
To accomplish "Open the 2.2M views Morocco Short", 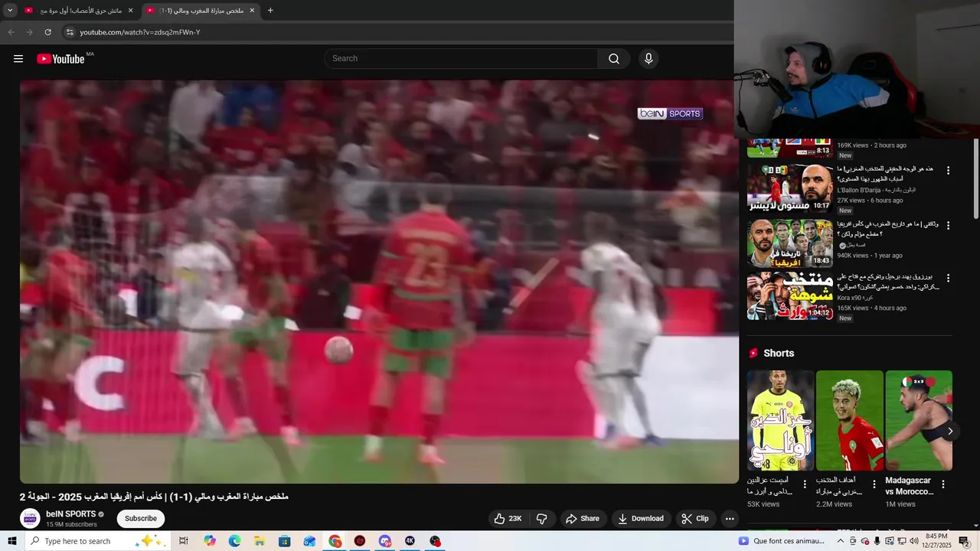I will pyautogui.click(x=850, y=421).
